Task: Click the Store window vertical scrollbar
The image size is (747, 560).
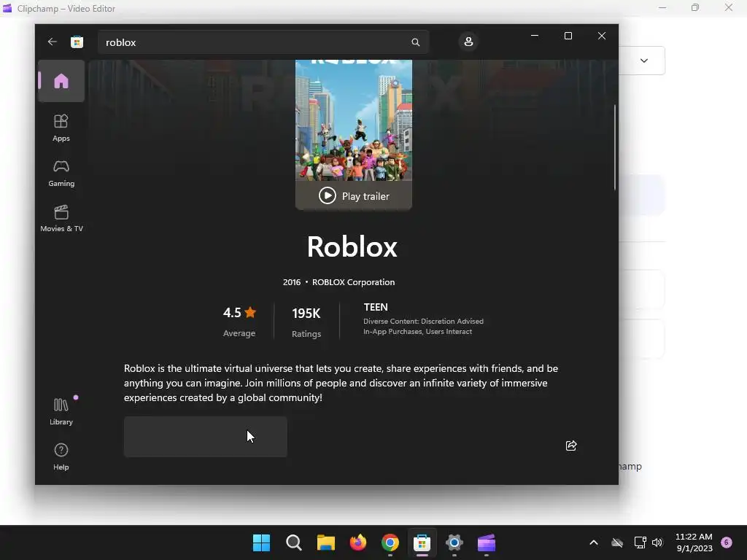Action: (615, 147)
